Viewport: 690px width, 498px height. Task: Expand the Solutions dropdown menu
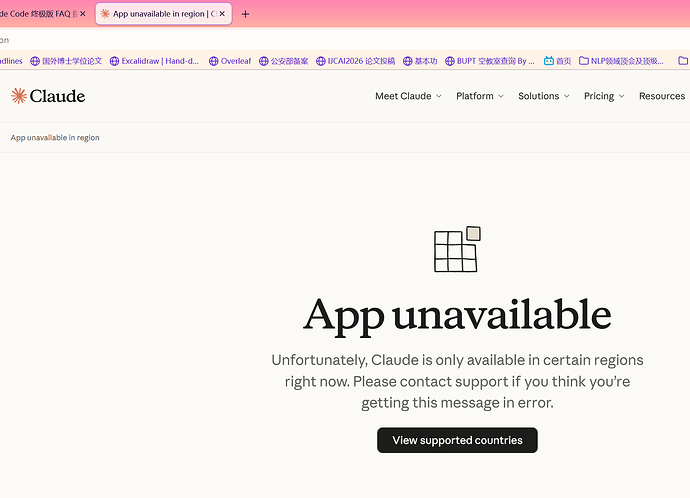pos(543,96)
